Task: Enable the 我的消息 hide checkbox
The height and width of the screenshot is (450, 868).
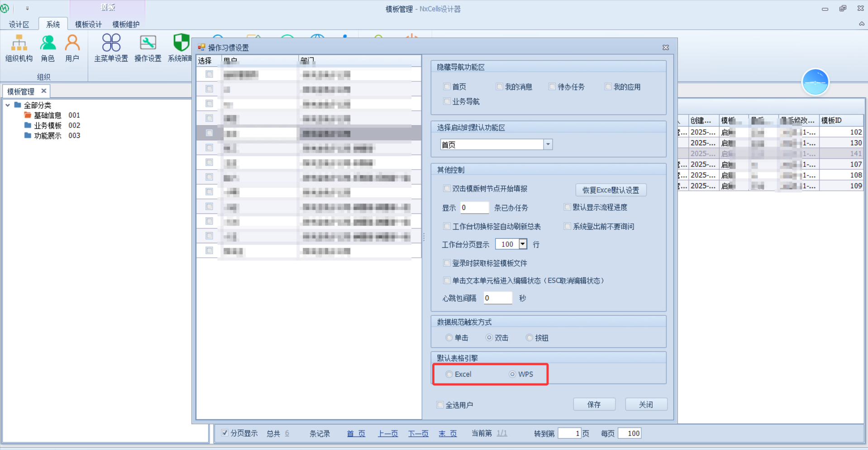Action: [499, 86]
